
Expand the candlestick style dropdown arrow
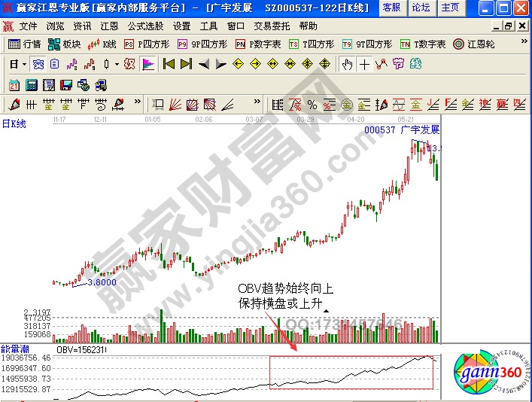pyautogui.click(x=115, y=64)
